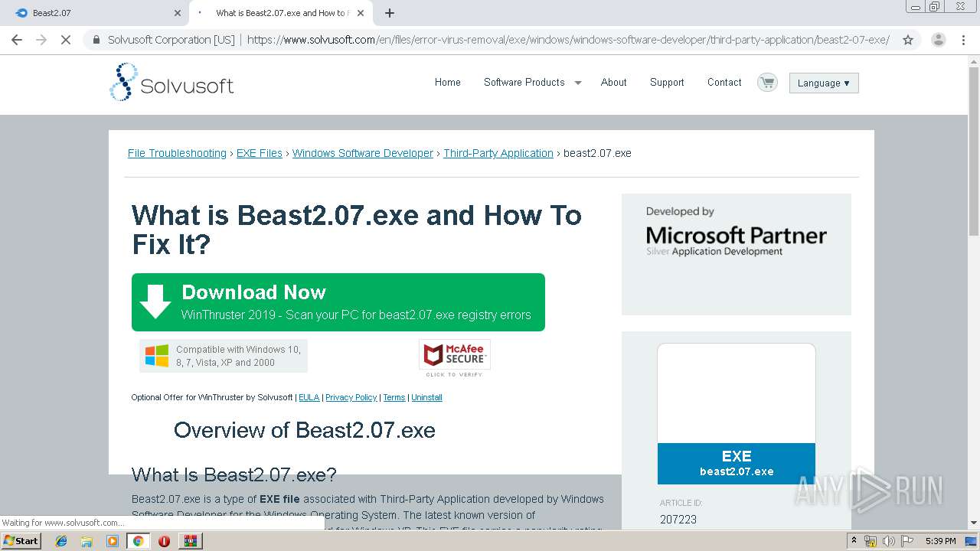Open the Privacy Policy link
This screenshot has height=551, width=980.
[x=351, y=397]
